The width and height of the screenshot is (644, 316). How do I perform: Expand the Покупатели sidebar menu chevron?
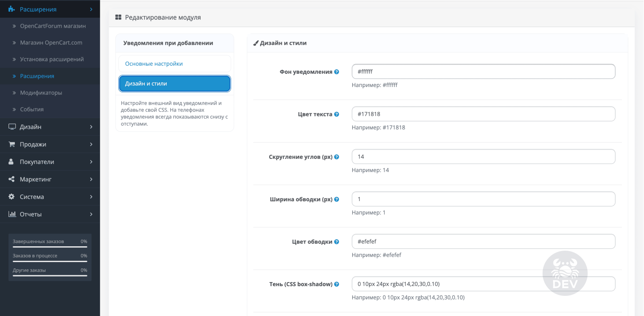tap(91, 162)
